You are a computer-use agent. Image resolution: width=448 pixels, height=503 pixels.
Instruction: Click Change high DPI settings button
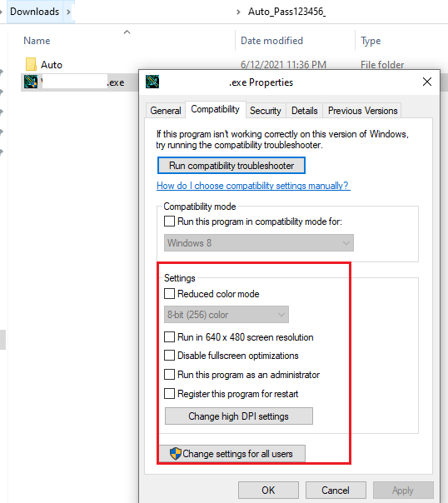point(239,416)
